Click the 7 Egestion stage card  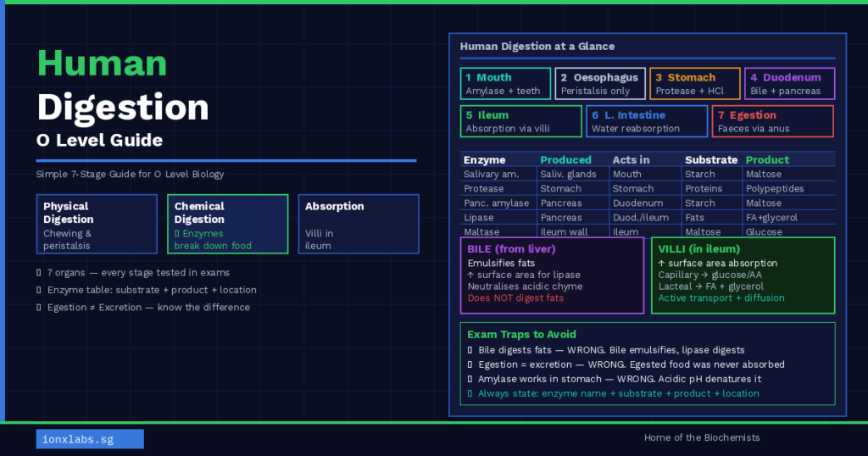(x=771, y=121)
